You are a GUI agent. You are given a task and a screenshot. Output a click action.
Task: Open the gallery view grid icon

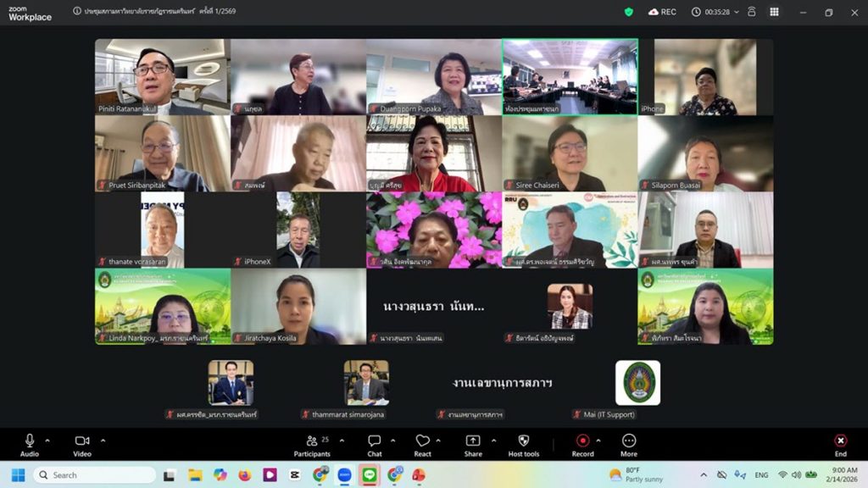(x=774, y=12)
